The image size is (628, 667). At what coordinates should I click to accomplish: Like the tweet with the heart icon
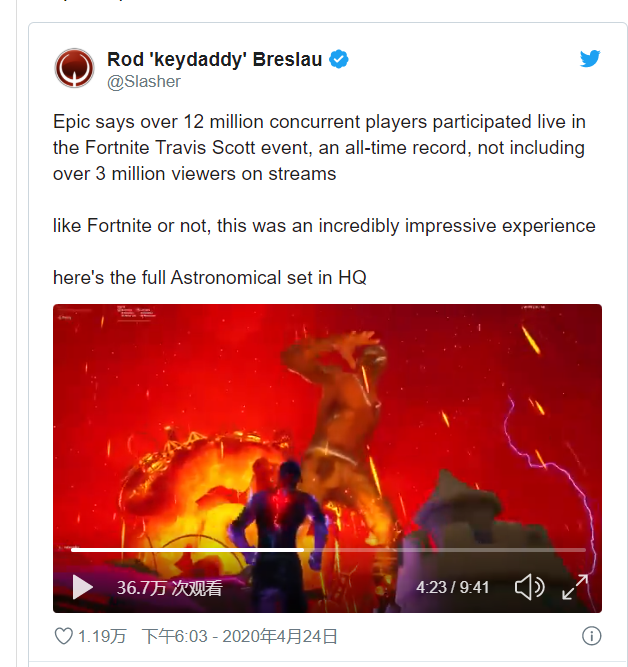click(64, 636)
